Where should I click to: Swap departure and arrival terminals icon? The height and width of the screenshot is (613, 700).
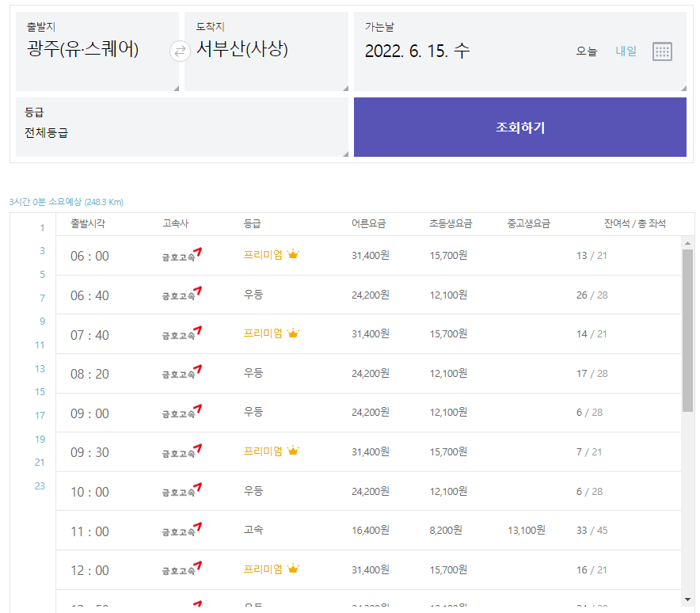[180, 51]
